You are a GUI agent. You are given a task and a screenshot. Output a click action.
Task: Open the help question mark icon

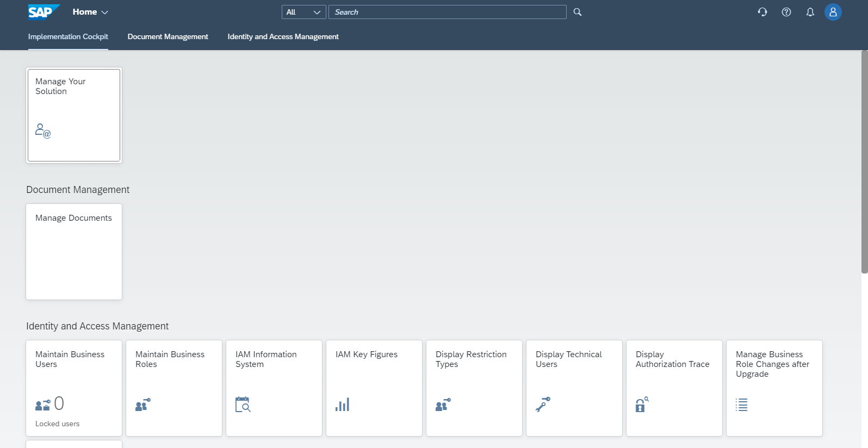tap(786, 12)
